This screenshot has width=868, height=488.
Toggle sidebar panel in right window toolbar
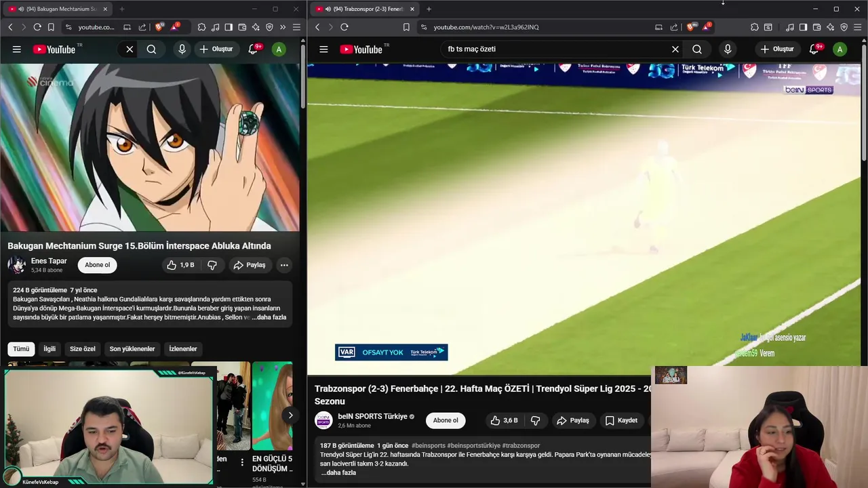803,27
